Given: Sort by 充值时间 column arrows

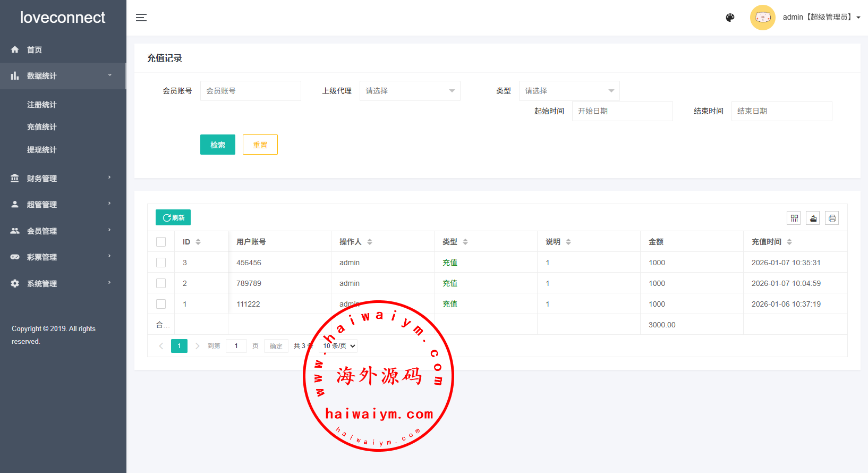Looking at the screenshot, I should point(789,242).
